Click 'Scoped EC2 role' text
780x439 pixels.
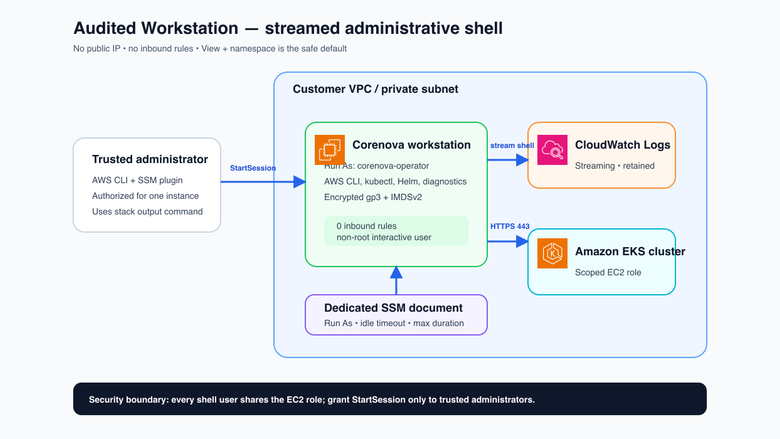point(608,272)
